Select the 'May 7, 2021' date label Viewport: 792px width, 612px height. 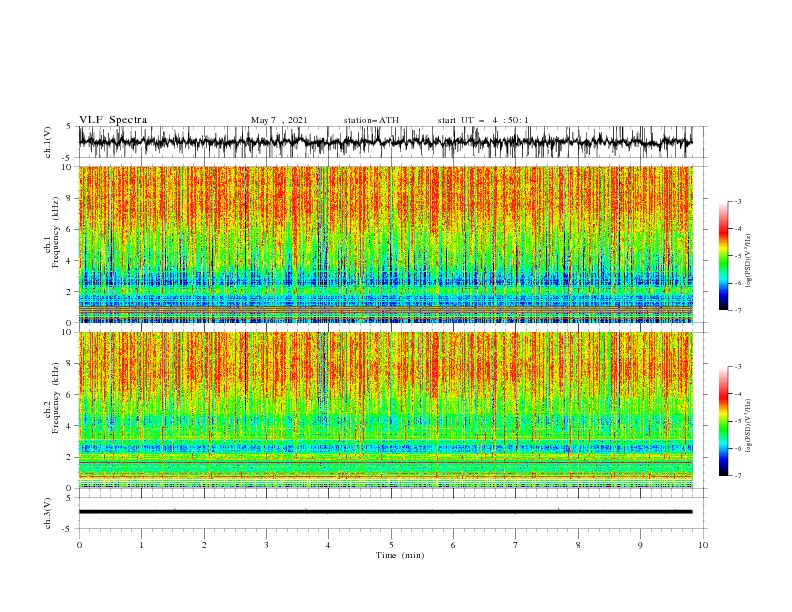279,120
